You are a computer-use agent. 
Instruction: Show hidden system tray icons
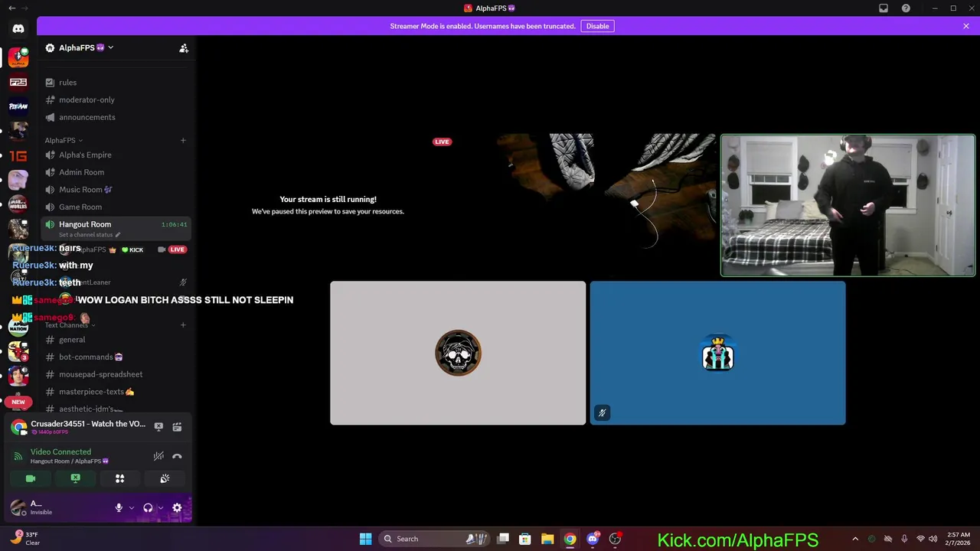tap(855, 539)
